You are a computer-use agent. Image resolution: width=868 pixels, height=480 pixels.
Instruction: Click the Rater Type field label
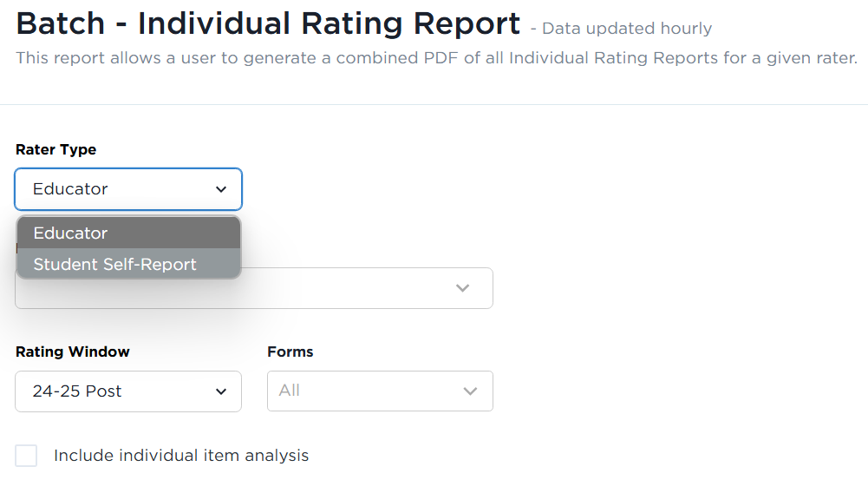pyautogui.click(x=55, y=149)
